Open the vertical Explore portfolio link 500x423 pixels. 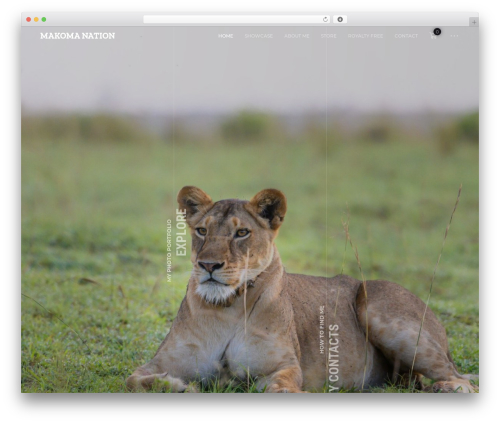coord(181,232)
